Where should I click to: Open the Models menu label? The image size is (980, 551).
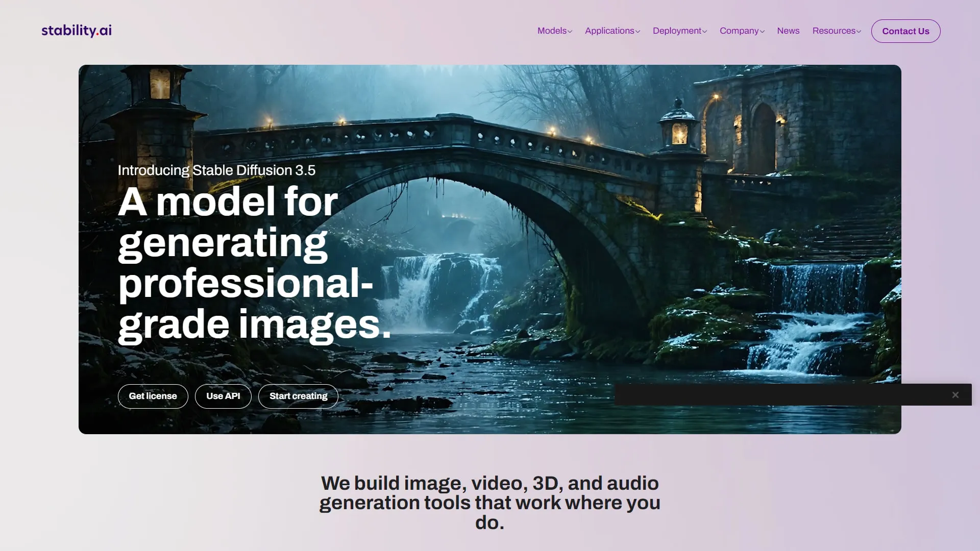pyautogui.click(x=551, y=31)
